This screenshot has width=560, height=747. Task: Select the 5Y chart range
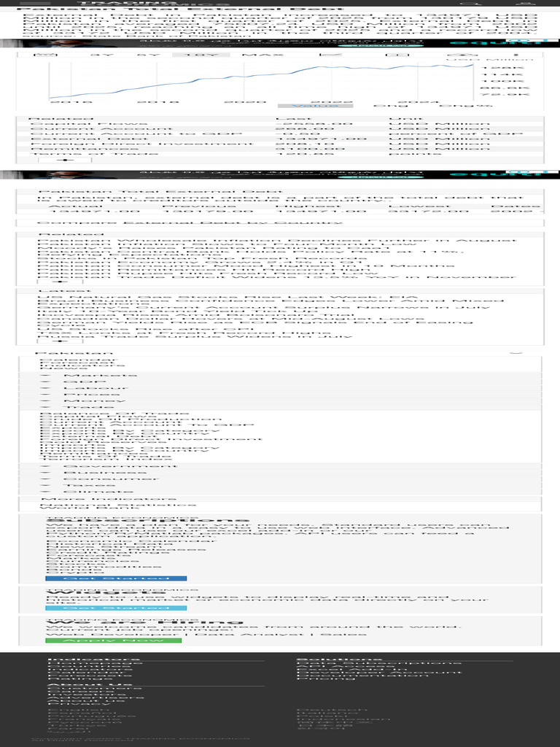pos(149,55)
